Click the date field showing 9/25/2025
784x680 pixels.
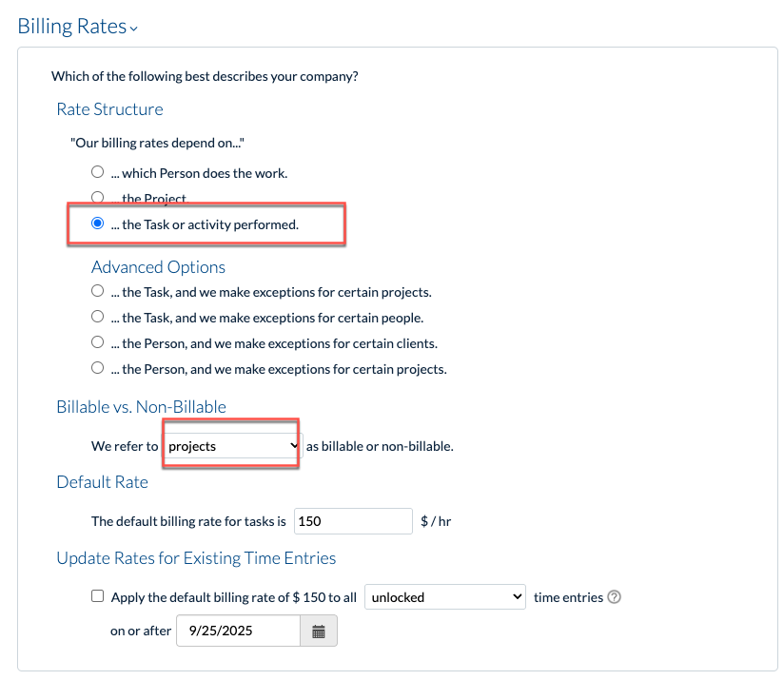coord(238,631)
